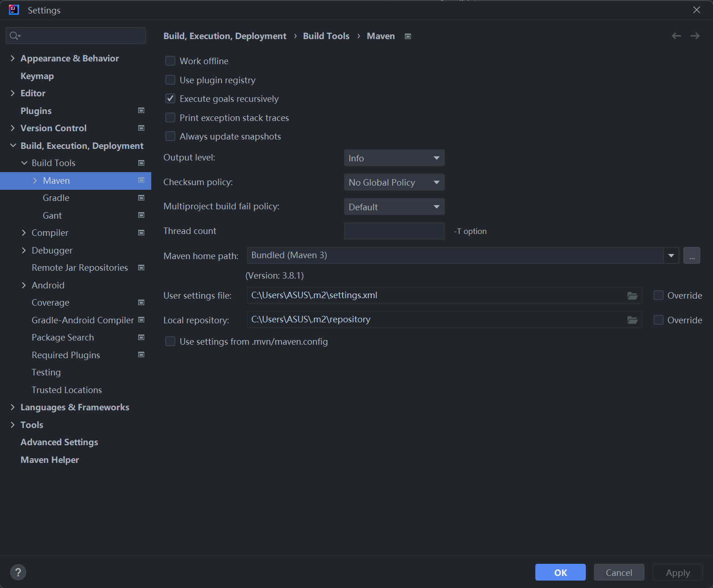Image resolution: width=713 pixels, height=588 pixels.
Task: Click the project-level icon next to Gradle
Action: click(141, 198)
